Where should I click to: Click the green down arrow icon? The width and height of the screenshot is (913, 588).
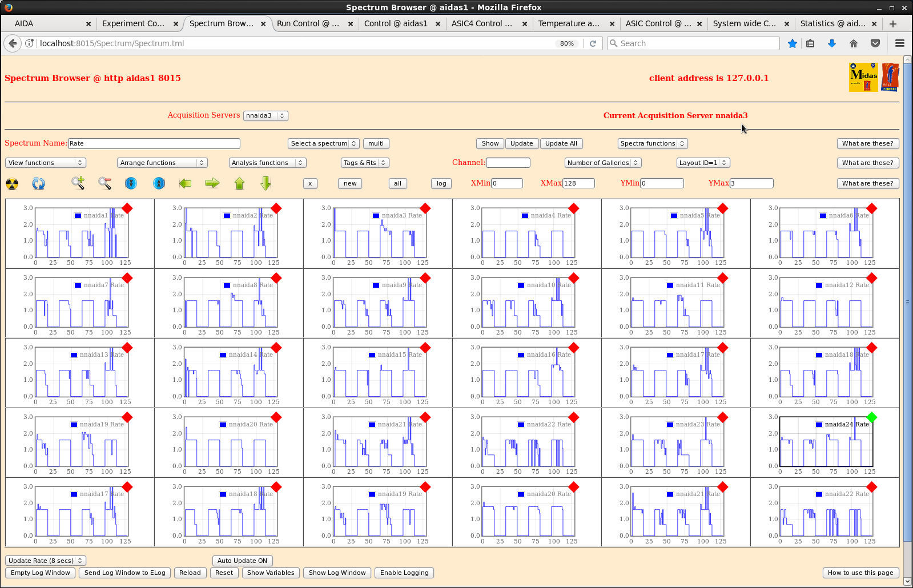(266, 183)
